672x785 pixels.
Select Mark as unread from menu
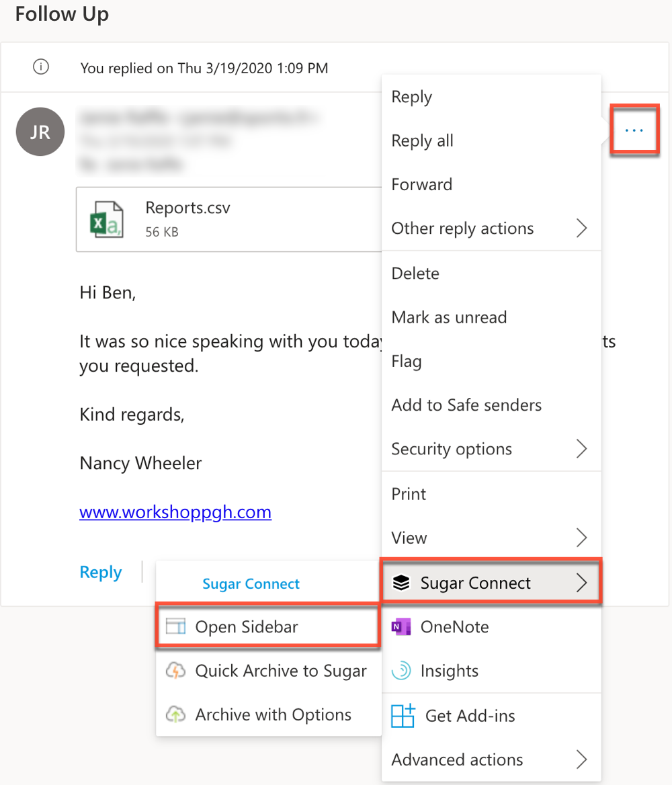pos(449,317)
